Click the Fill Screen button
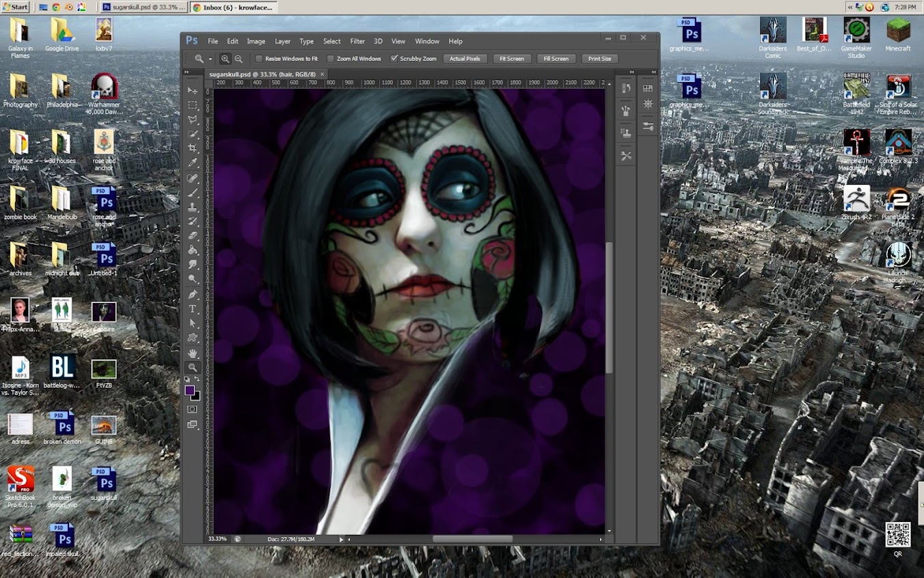 (556, 59)
